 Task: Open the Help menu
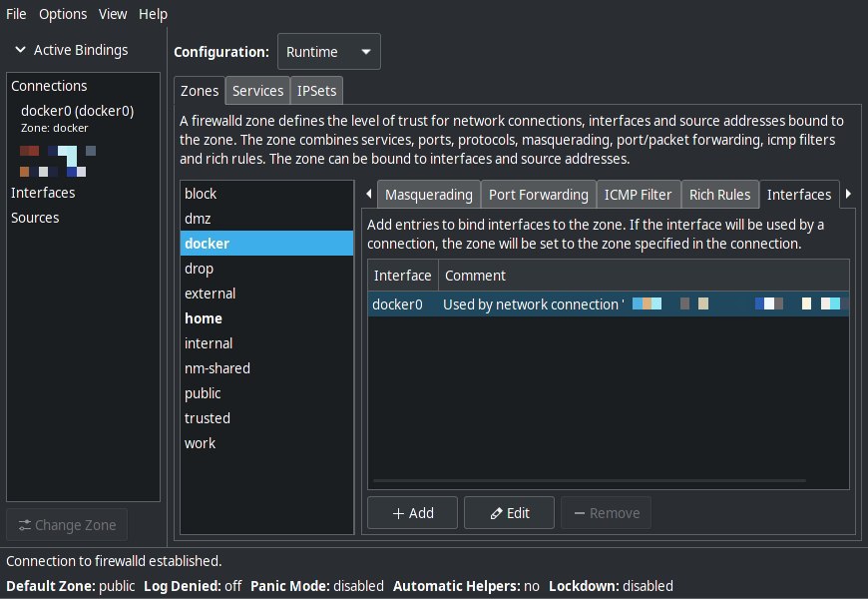click(x=153, y=14)
